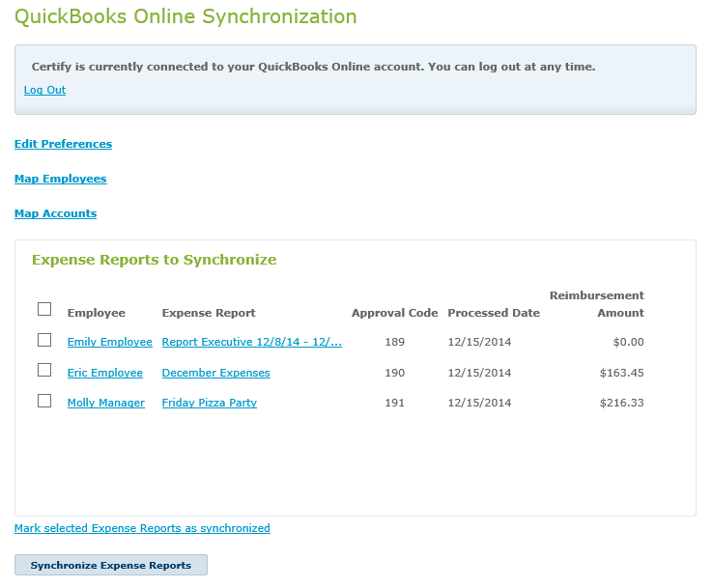Click the Processed Date column header

pos(494,313)
